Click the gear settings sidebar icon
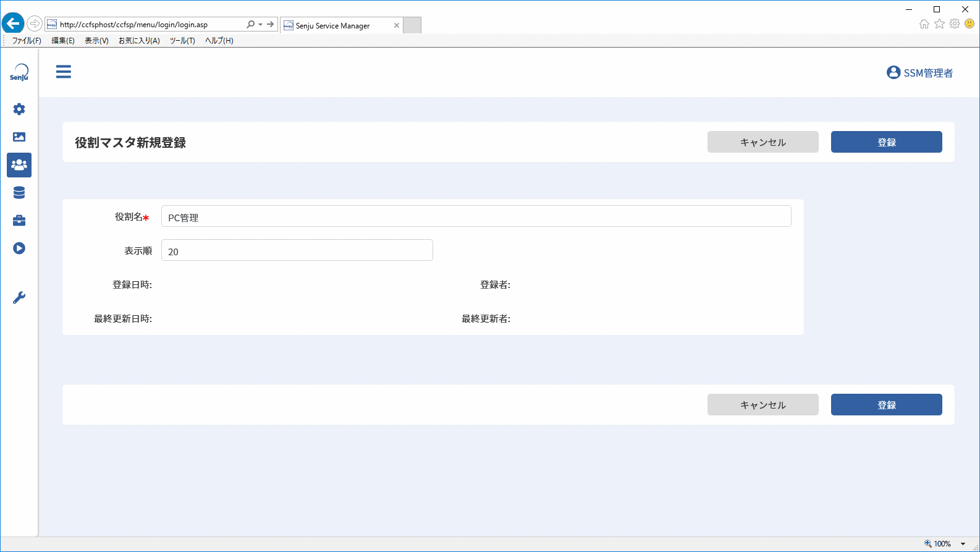The image size is (980, 552). (19, 109)
